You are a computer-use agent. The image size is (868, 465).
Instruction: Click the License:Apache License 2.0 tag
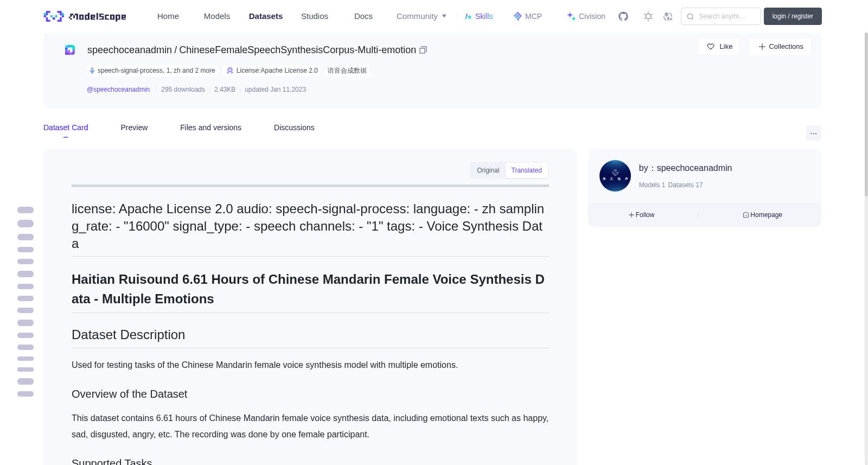point(272,71)
